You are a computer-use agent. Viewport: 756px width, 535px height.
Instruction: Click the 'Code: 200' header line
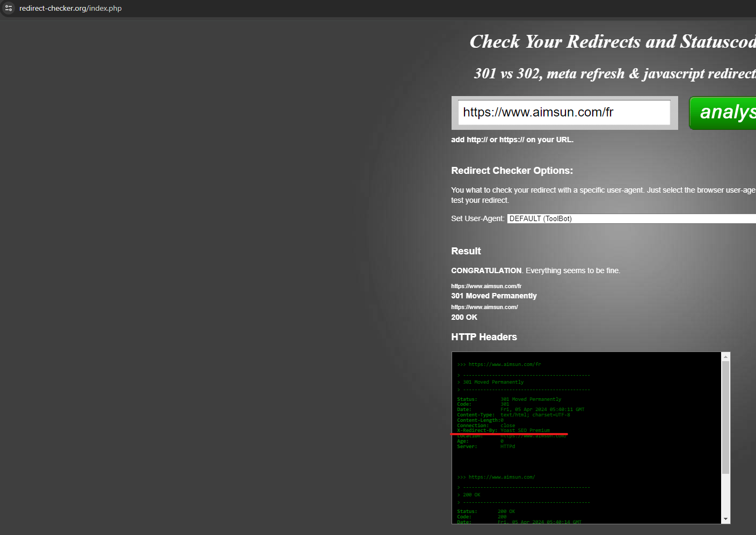coord(482,517)
